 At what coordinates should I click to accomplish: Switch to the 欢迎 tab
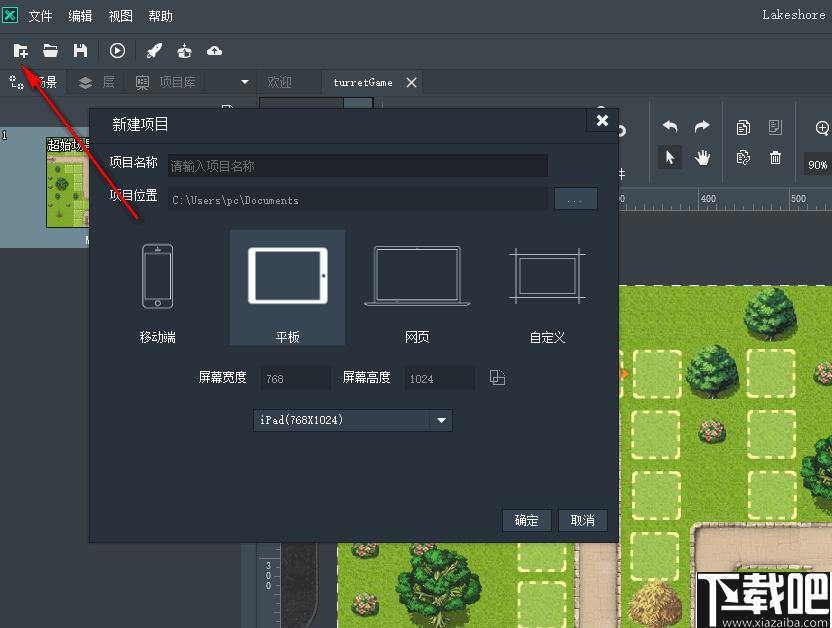280,82
